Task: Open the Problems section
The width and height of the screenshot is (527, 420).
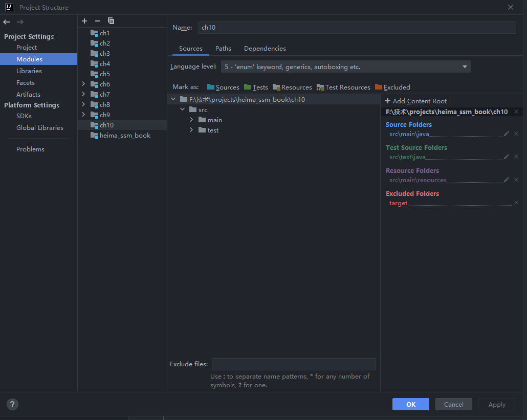Action: pos(30,149)
